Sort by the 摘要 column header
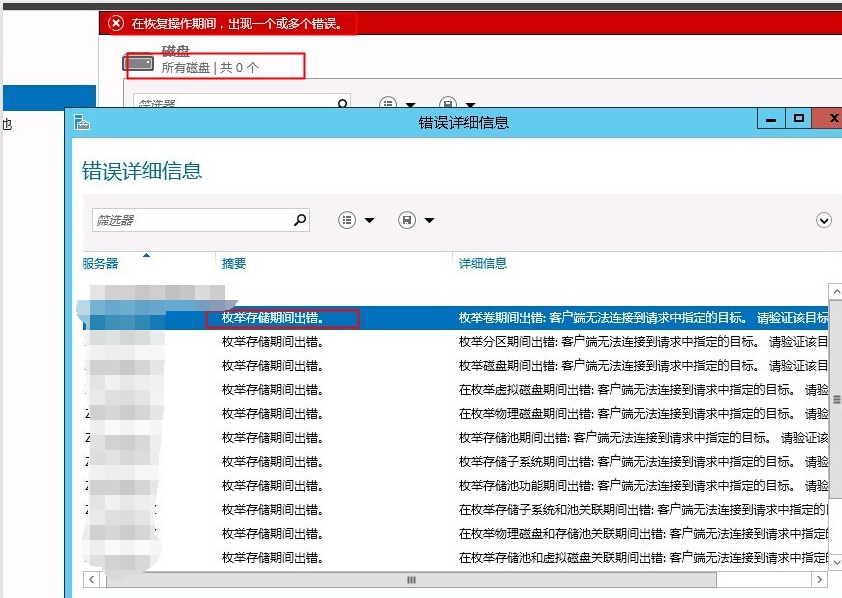842x598 pixels. tap(233, 264)
